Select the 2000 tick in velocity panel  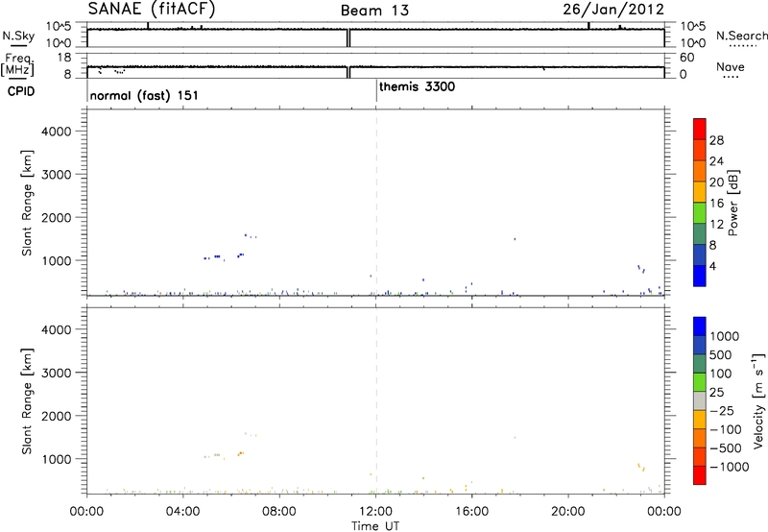57,416
